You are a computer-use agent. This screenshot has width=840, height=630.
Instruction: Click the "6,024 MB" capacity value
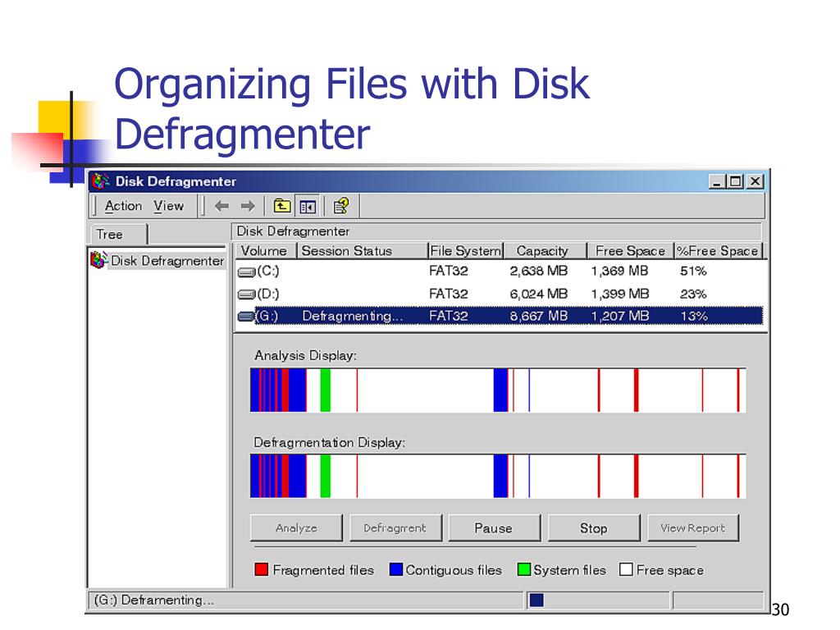(538, 294)
